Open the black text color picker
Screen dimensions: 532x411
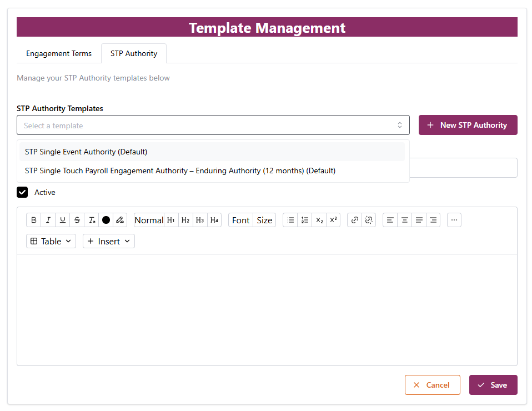coord(106,220)
